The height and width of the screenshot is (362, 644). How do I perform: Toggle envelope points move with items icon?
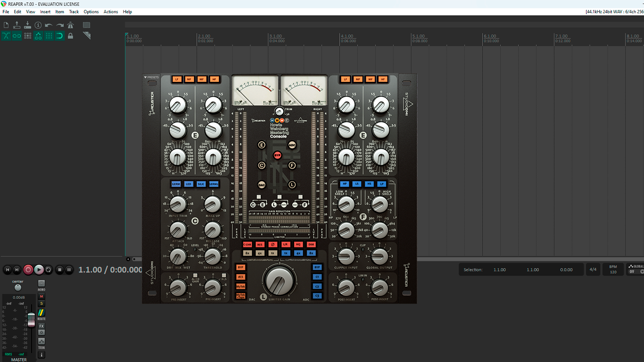[x=38, y=36]
